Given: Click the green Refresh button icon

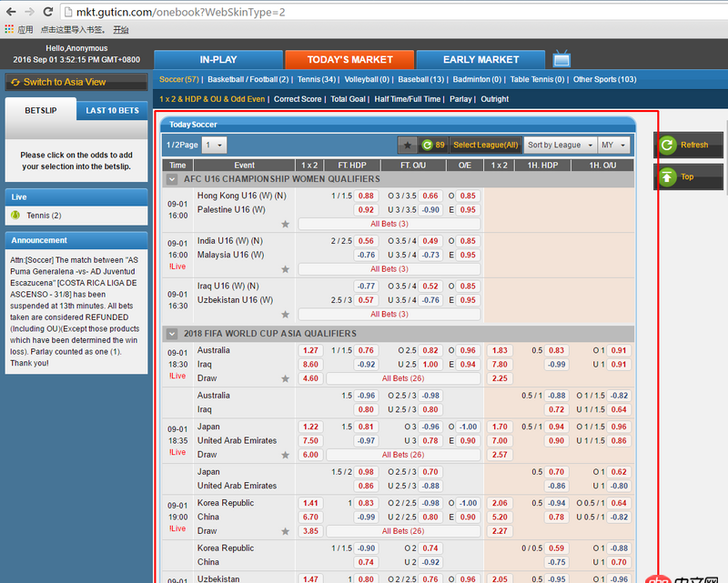Looking at the screenshot, I should click(x=667, y=145).
